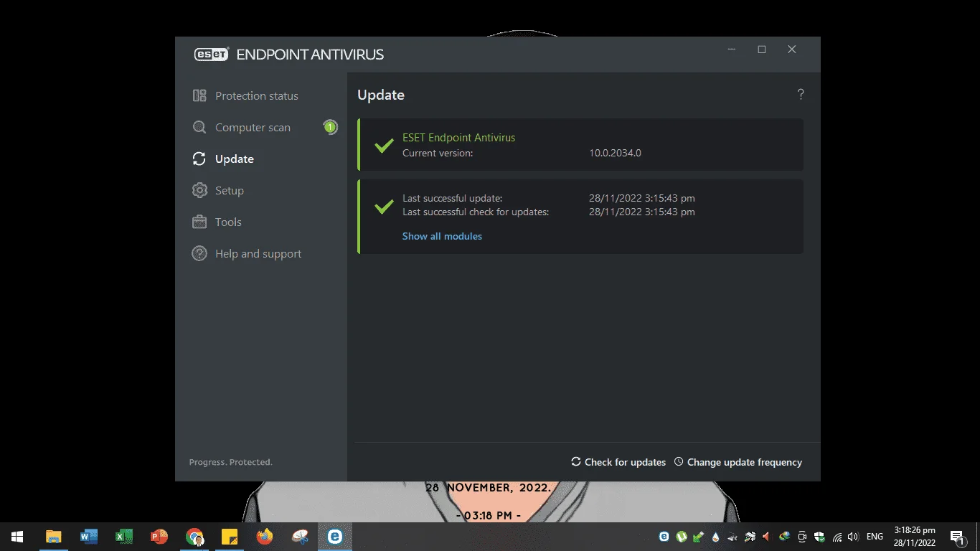Click the red speaker tray icon
Image resolution: width=980 pixels, height=551 pixels.
point(767,537)
